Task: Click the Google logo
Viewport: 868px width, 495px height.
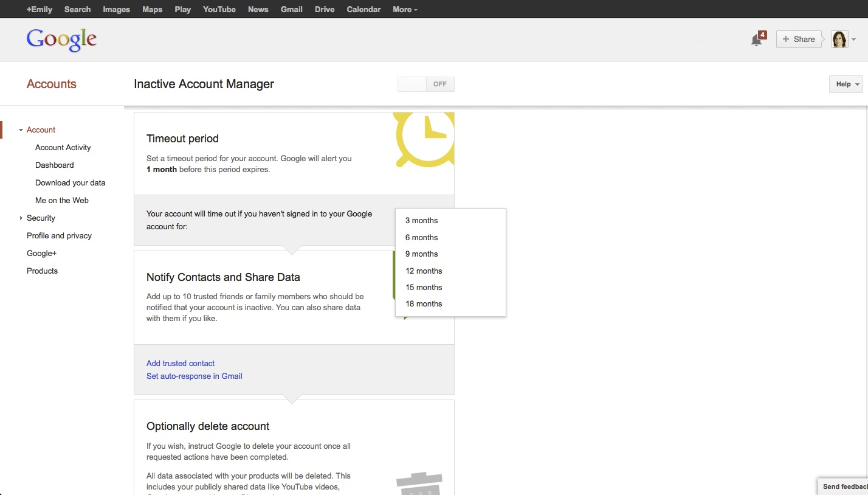Action: click(x=61, y=40)
